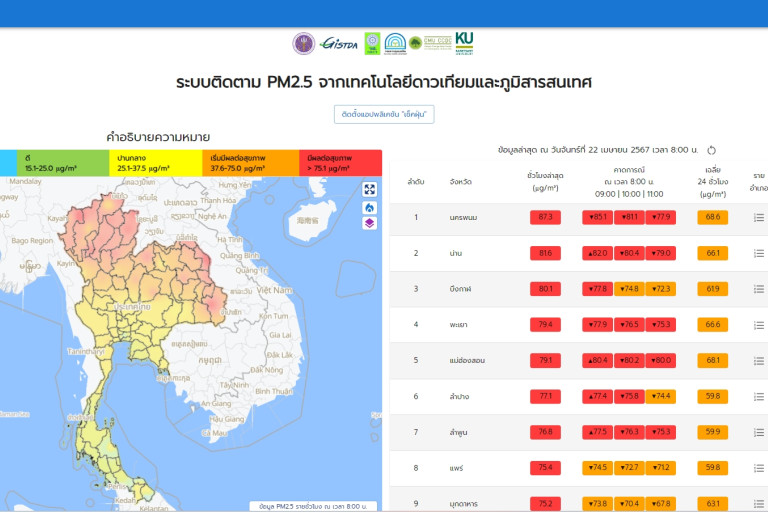Open the map layers selector
768x512 pixels.
click(x=369, y=223)
